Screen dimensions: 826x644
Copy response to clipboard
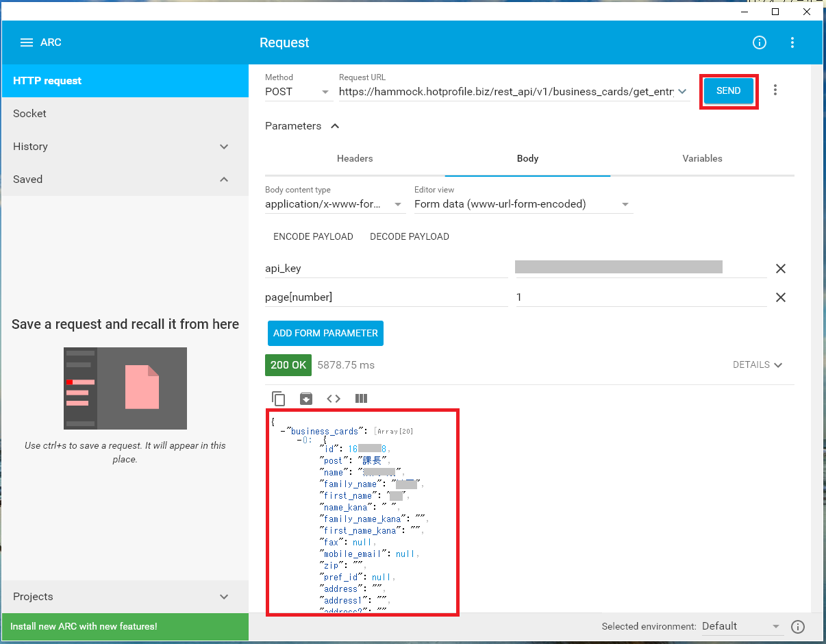coord(278,399)
